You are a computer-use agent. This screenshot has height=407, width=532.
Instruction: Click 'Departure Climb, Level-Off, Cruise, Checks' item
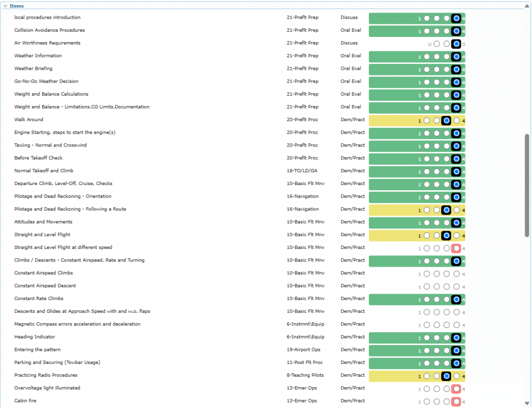point(63,183)
